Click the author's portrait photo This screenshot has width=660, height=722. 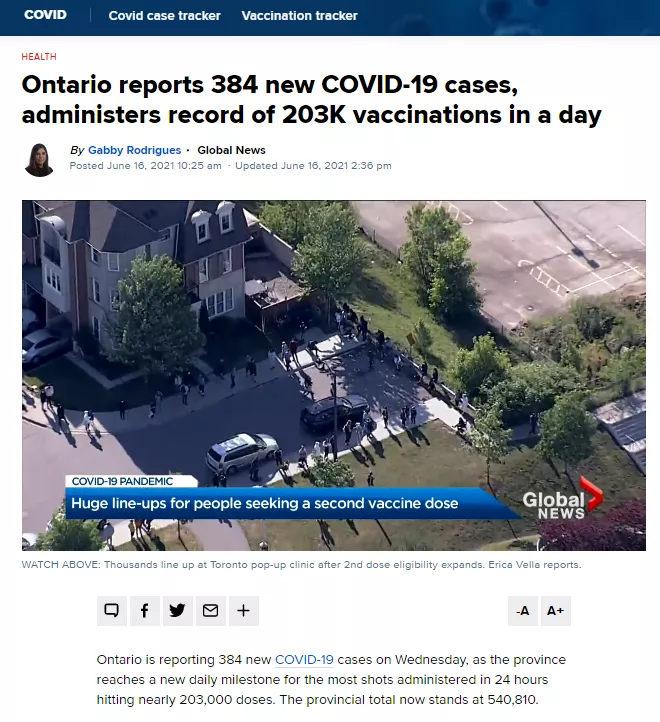pos(39,160)
